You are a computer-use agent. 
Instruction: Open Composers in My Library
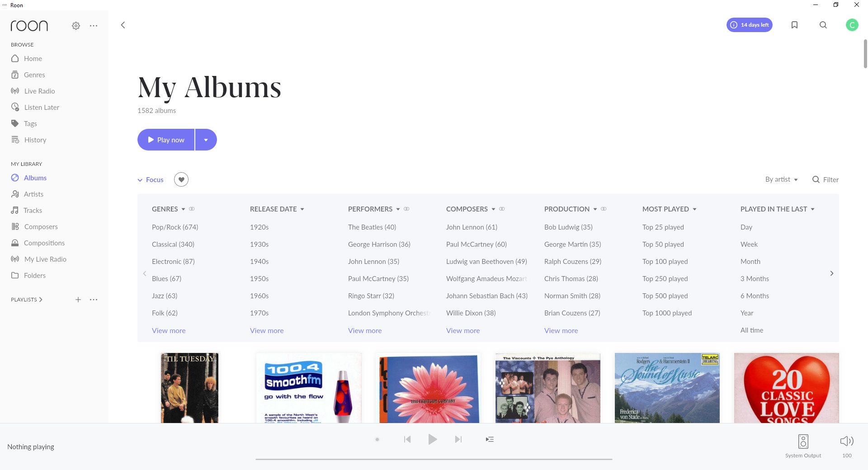click(x=41, y=226)
